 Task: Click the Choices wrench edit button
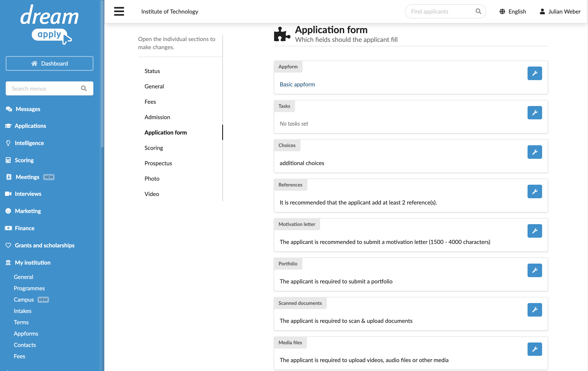tap(535, 152)
